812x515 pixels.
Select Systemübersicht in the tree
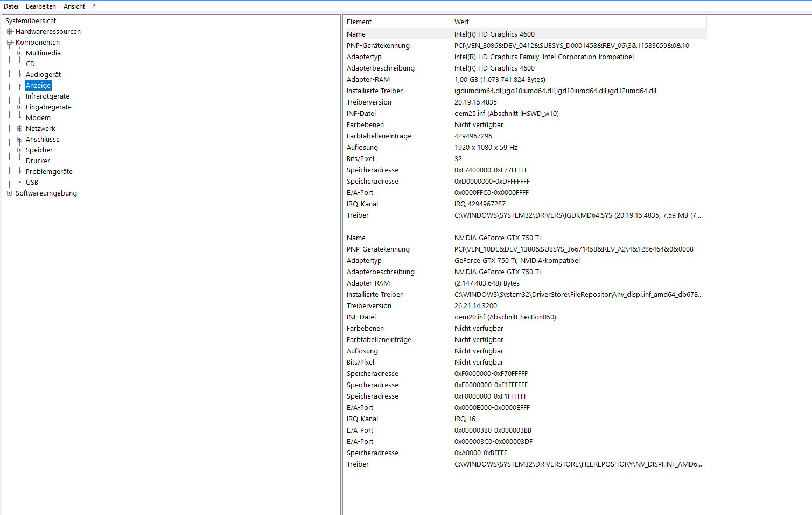31,21
